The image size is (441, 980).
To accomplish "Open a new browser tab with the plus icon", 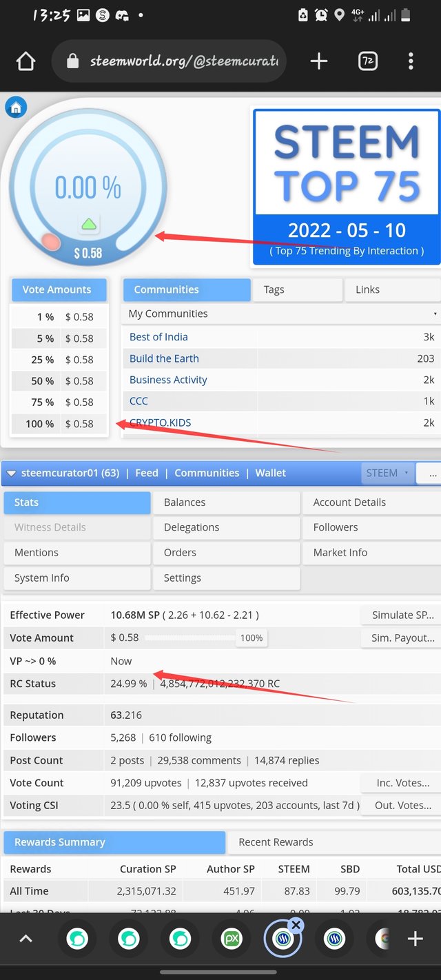I will coord(319,61).
